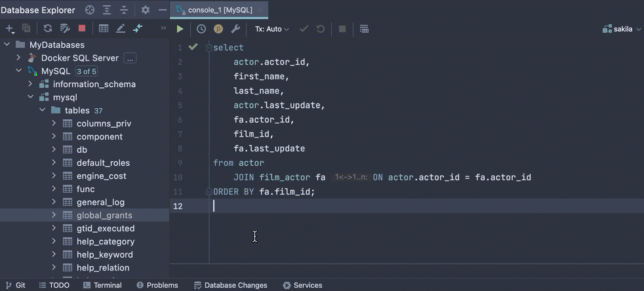Click the 'ORDER BY' keyword on line 11
644x291 pixels.
click(x=233, y=191)
